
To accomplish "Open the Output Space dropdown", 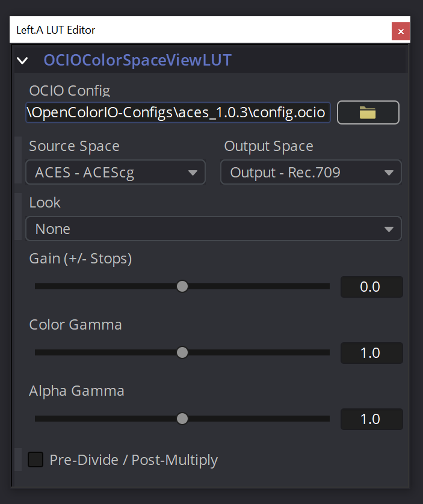I will coord(310,173).
